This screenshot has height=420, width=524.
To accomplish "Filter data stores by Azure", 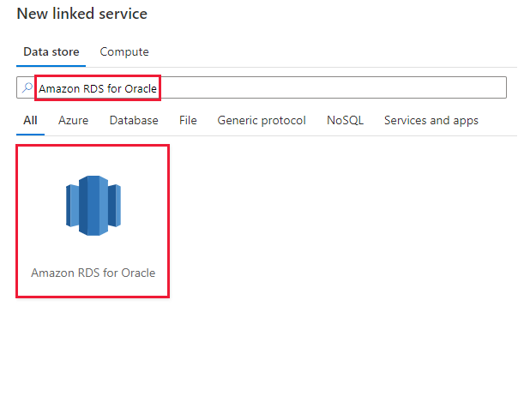I will pyautogui.click(x=73, y=121).
